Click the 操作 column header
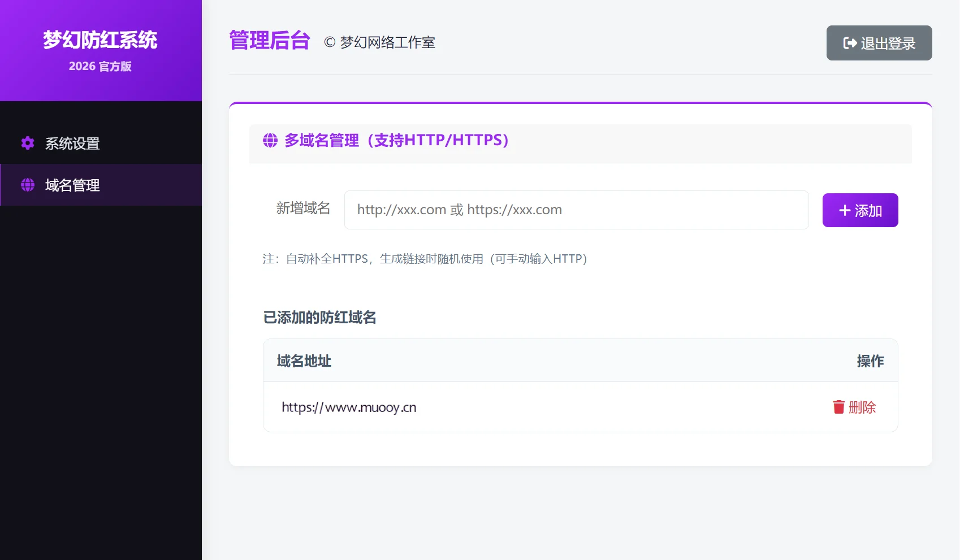The width and height of the screenshot is (960, 560). tap(871, 361)
